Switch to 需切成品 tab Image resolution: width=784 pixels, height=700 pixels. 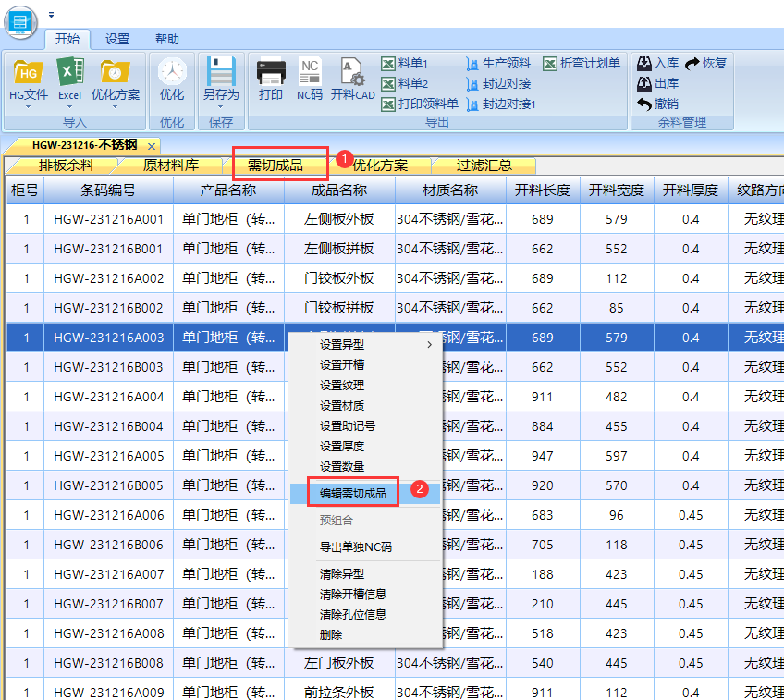[x=276, y=165]
